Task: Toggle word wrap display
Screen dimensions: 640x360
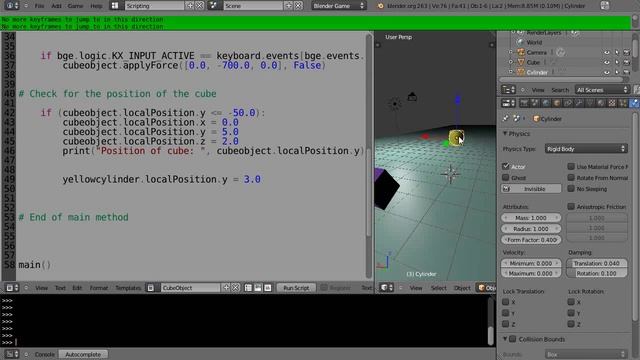Action: tap(258, 288)
